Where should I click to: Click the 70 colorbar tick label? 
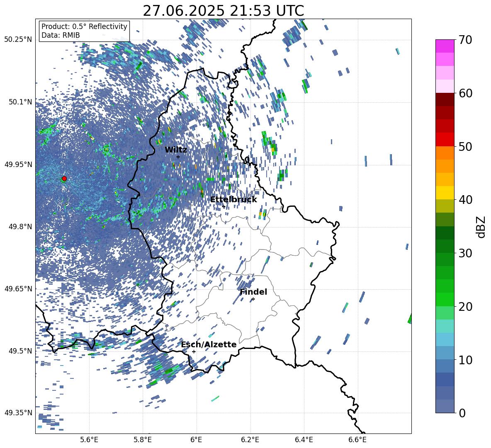465,40
